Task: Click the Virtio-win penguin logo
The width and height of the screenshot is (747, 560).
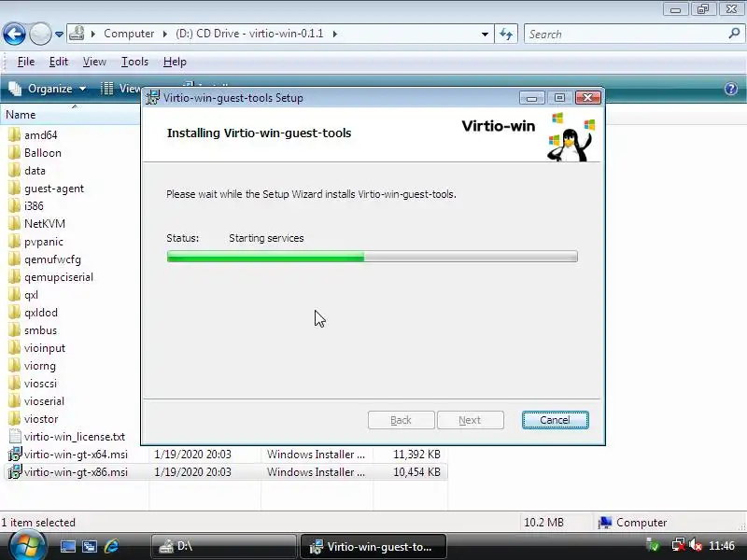Action: point(571,137)
